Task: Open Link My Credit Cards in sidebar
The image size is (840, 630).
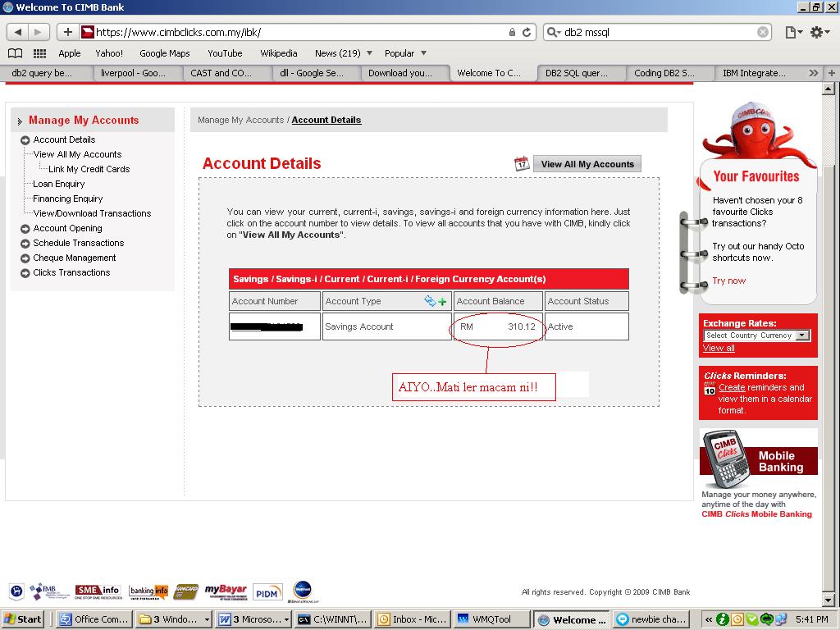Action: (89, 169)
